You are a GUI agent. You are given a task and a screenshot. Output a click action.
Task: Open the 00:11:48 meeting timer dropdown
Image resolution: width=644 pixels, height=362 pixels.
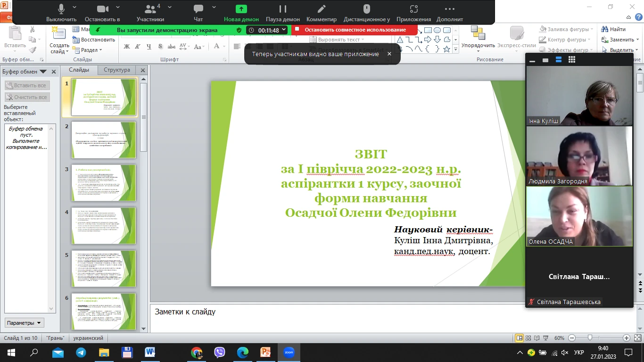[x=284, y=30]
